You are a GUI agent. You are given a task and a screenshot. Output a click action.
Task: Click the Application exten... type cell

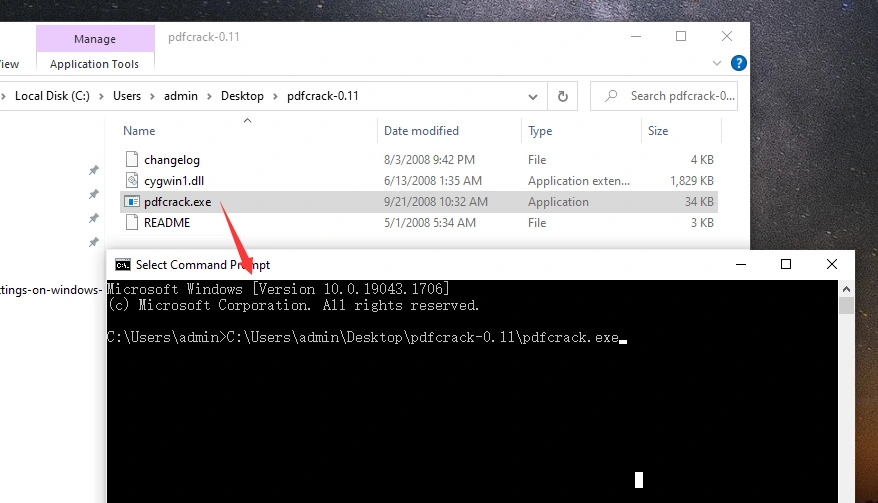578,181
